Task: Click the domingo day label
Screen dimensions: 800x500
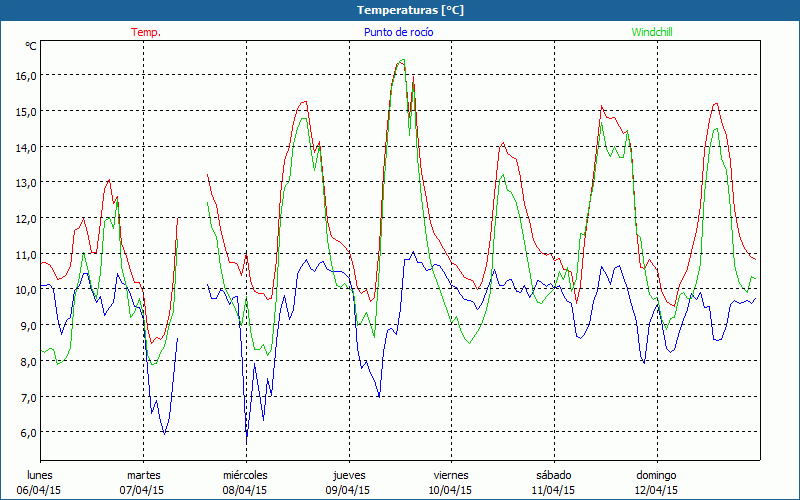Action: coord(656,475)
